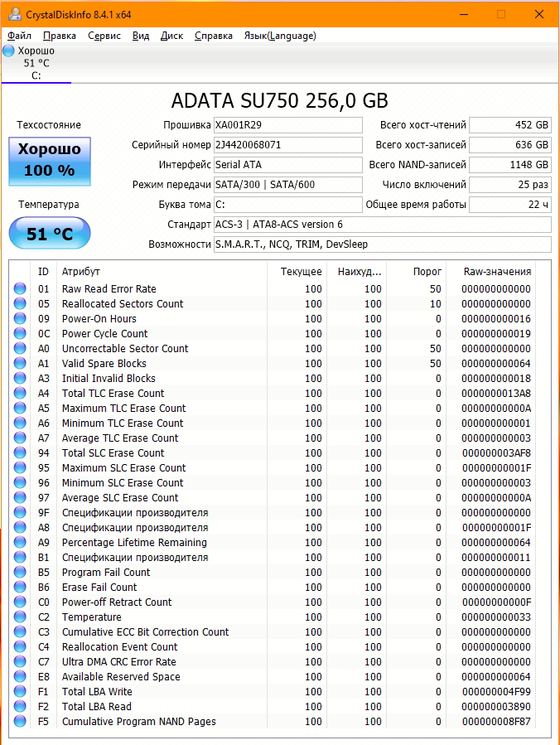560x745 pixels.
Task: Click raw value 0000000013A8
Action: point(496,394)
